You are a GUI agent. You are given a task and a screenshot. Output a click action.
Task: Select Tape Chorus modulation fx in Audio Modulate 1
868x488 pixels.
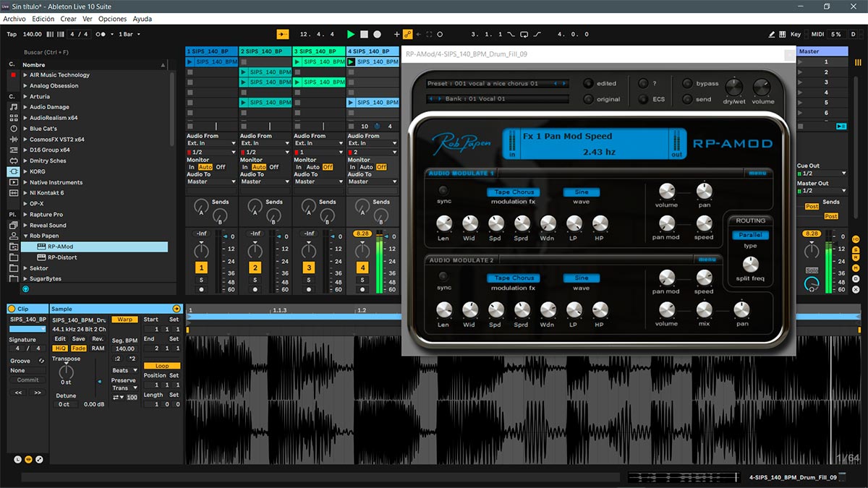coord(514,192)
